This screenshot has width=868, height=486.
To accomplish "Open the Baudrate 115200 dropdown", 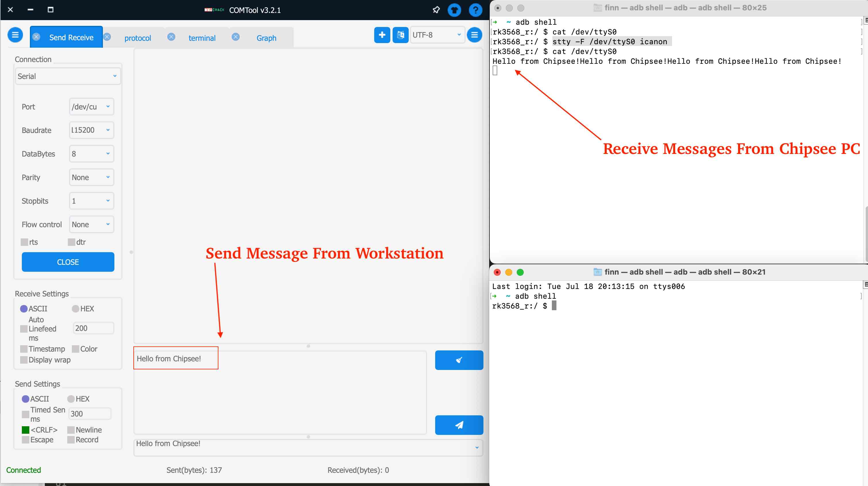I will [91, 130].
